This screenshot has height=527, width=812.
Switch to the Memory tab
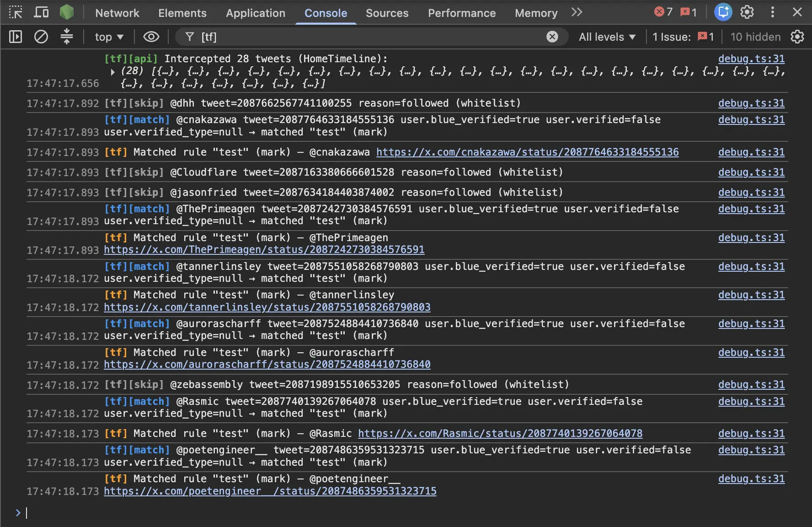point(536,13)
